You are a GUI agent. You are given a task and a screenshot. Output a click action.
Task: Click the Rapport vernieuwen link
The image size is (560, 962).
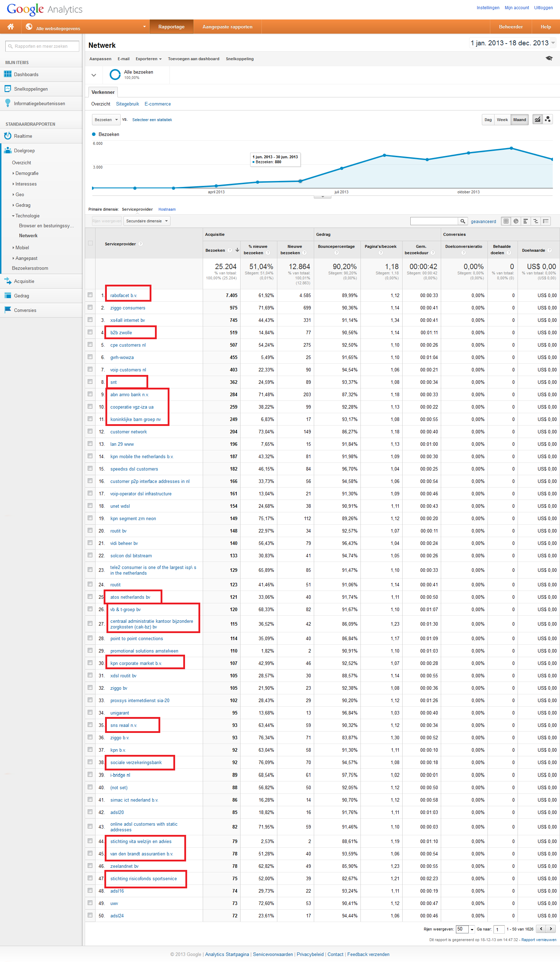tap(539, 940)
